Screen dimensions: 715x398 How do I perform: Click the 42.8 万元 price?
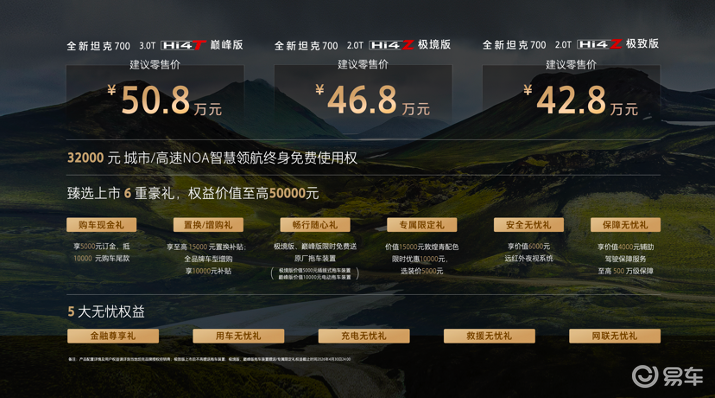581,100
